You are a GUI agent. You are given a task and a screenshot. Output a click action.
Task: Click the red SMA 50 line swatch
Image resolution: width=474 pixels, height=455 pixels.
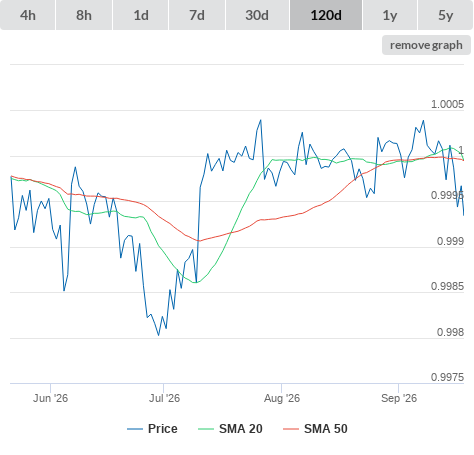[x=291, y=429]
